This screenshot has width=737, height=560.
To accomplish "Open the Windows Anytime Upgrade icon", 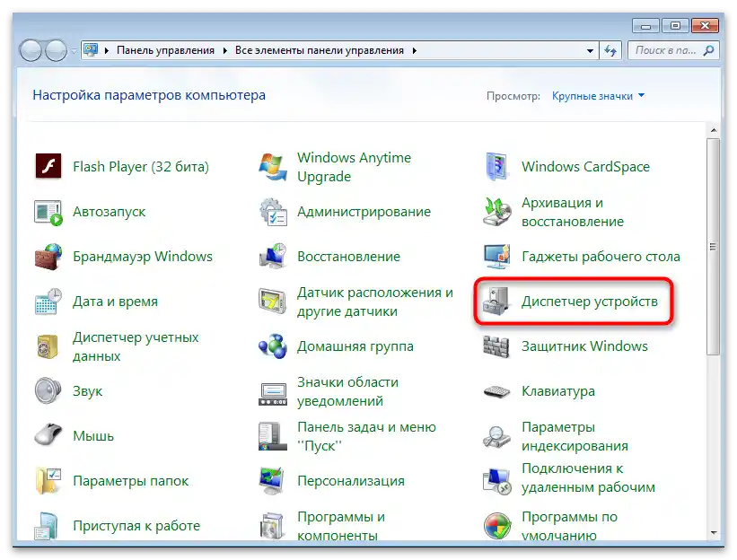I will click(x=273, y=167).
